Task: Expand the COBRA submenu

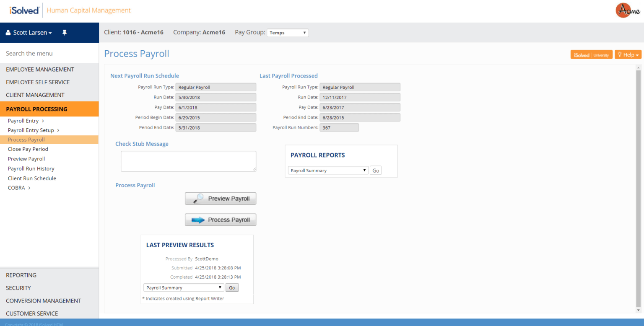Action: [x=19, y=188]
